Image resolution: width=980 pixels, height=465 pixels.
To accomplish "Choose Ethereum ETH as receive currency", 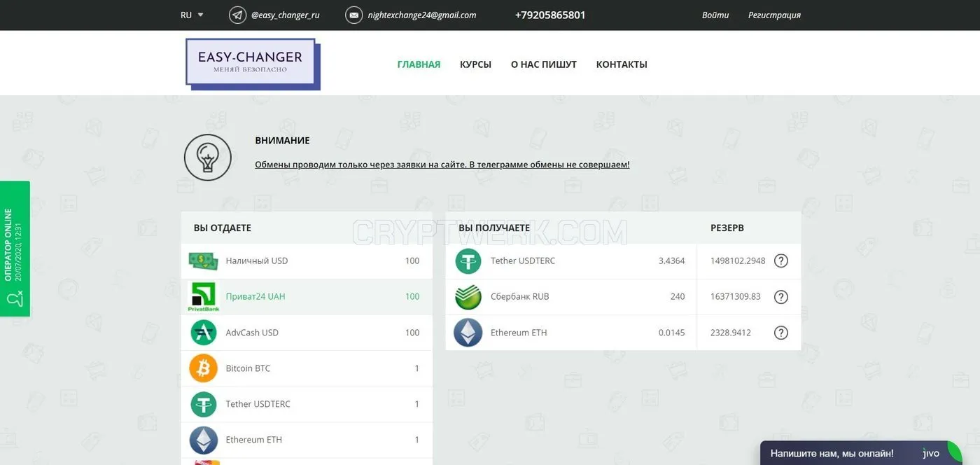I will 623,333.
